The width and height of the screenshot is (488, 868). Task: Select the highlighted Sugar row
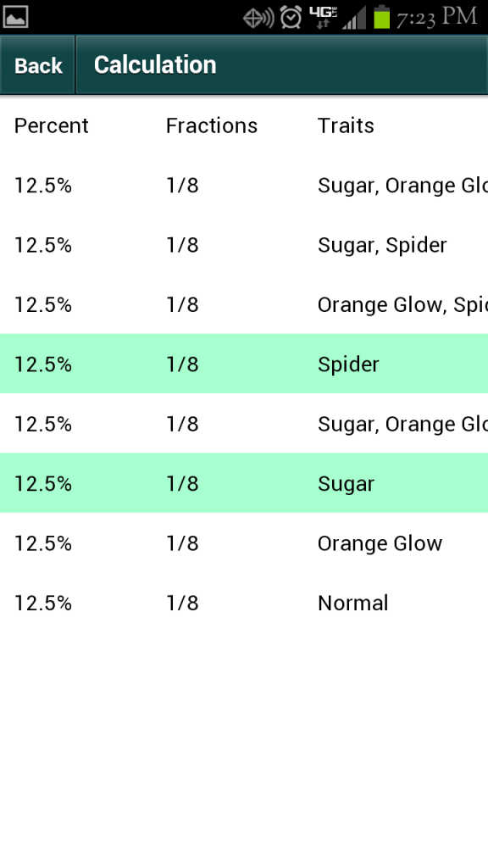244,483
